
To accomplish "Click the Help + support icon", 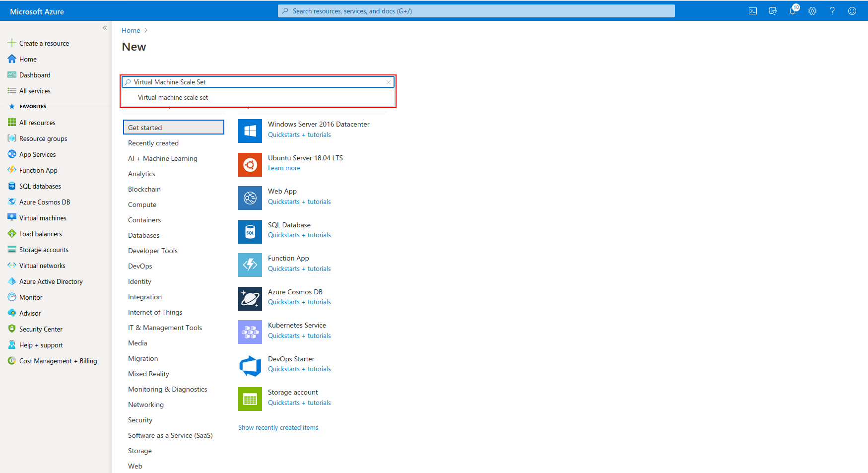I will pos(12,345).
